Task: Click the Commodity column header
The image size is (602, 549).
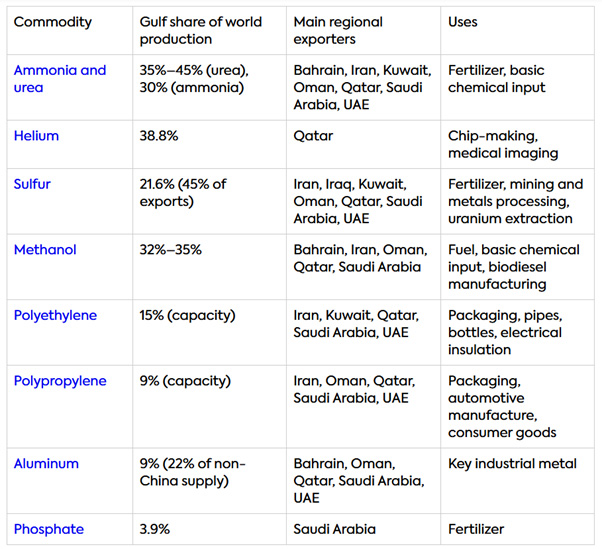Action: point(53,22)
